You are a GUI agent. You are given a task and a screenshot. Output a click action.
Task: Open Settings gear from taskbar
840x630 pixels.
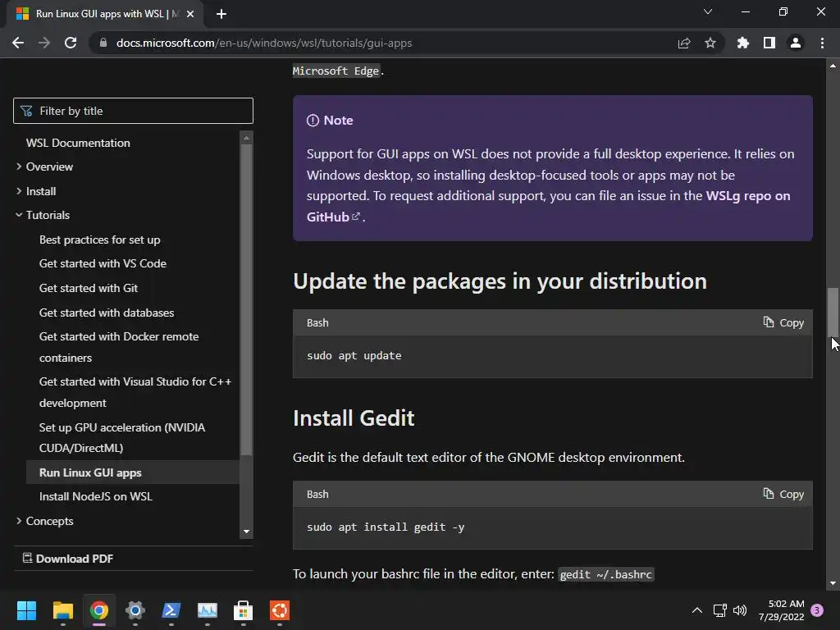pos(135,610)
